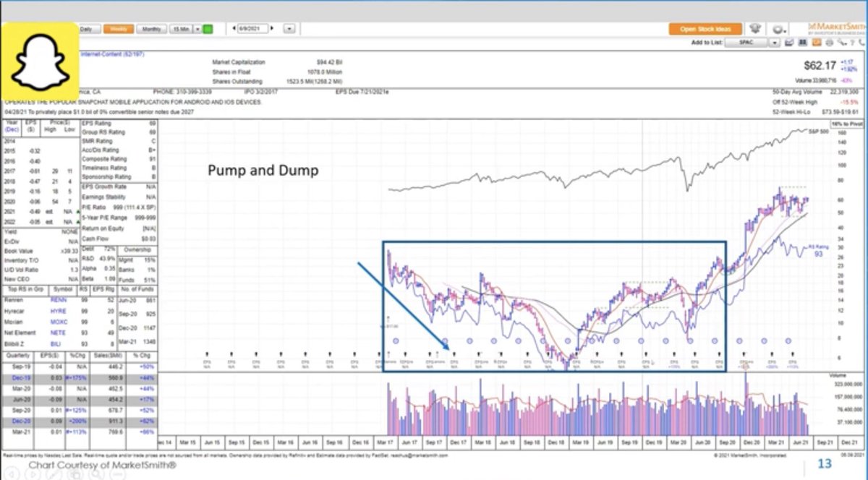Click the Shares in Float label
Viewport: 868px width, 480px height.
click(x=231, y=72)
